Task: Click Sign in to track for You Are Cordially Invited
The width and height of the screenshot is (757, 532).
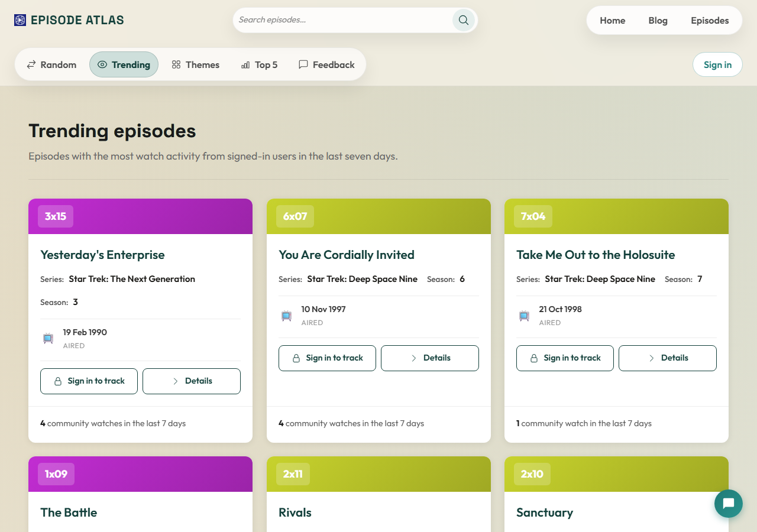Action: (x=327, y=358)
